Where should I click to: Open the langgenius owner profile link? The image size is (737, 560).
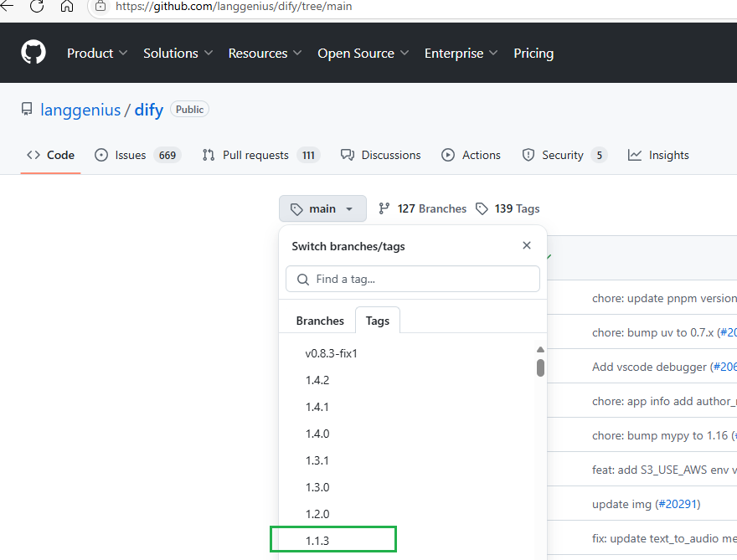pos(80,110)
